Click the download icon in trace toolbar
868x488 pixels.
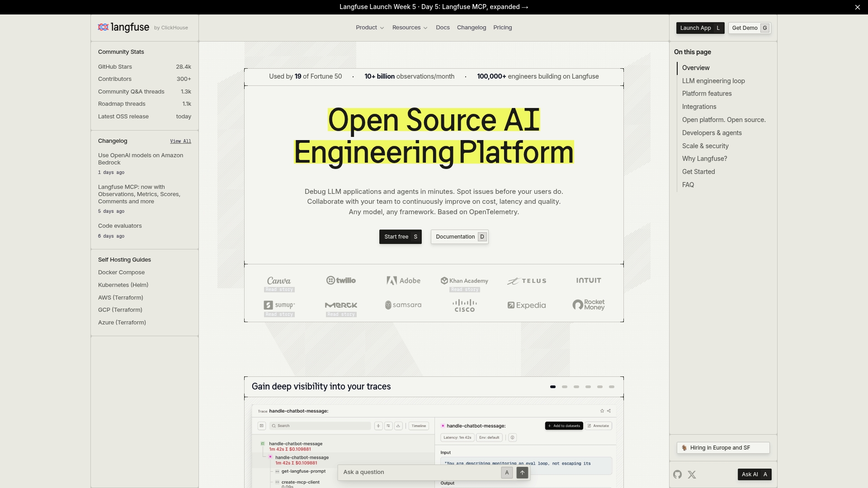tap(398, 426)
